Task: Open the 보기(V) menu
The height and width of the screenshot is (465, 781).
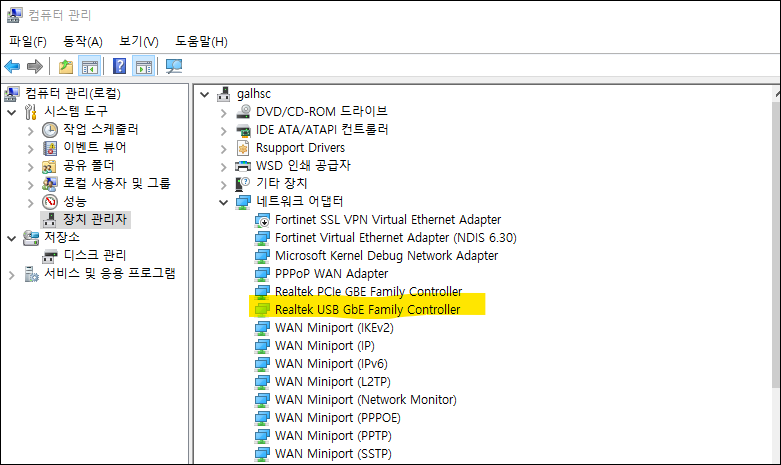Action: point(138,41)
